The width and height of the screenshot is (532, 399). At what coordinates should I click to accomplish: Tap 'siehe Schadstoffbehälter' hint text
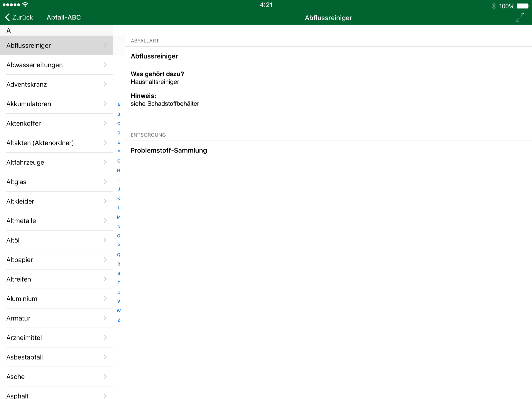tap(165, 104)
